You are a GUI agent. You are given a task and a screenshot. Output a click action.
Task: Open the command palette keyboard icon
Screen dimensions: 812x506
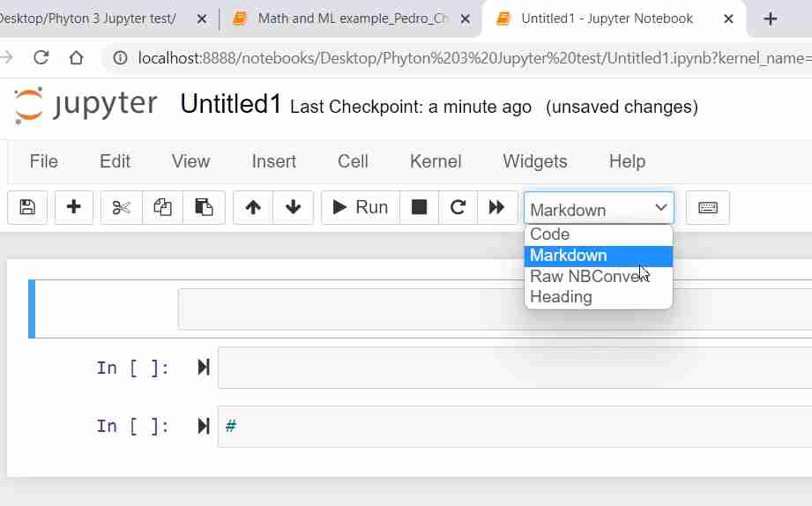coord(707,208)
